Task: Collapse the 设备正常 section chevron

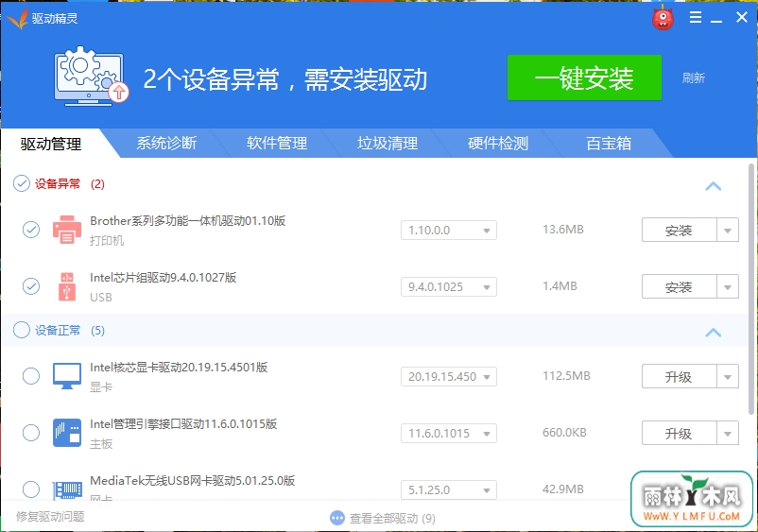Action: coord(713,333)
